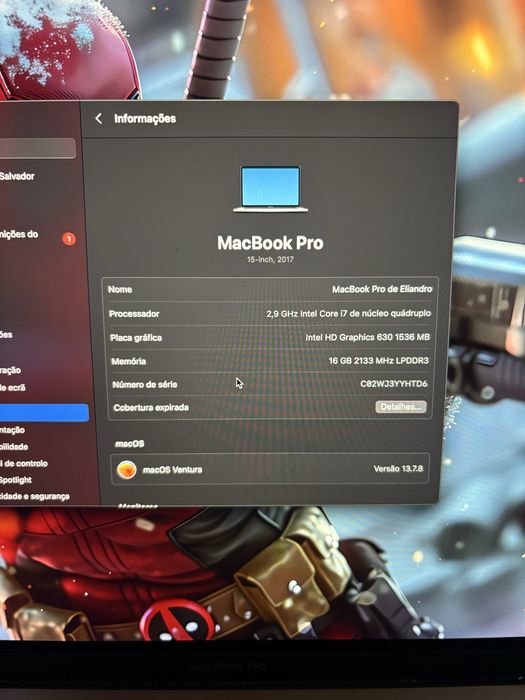Go back using the Informações back chevron

pos(99,118)
